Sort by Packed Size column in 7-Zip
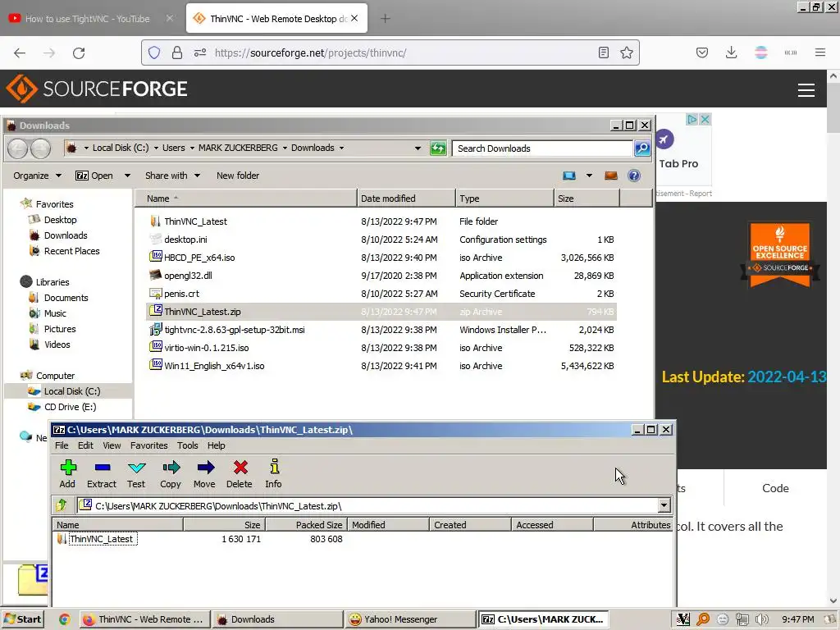The width and height of the screenshot is (840, 630). [307, 525]
